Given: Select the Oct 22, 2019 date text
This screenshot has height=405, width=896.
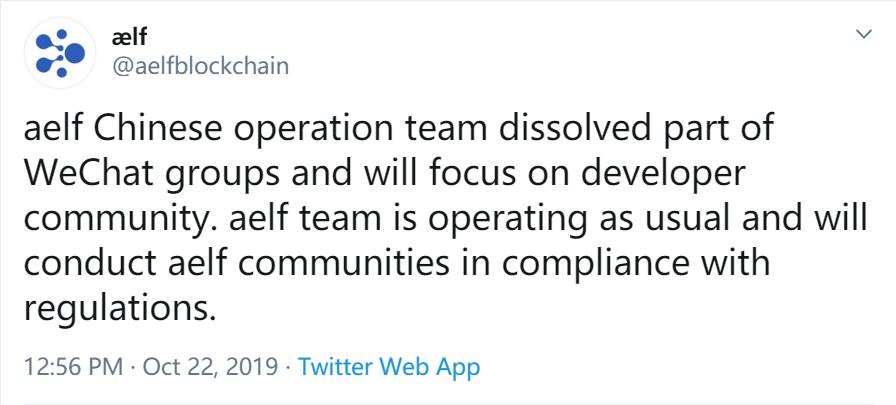Looking at the screenshot, I should coord(209,367).
